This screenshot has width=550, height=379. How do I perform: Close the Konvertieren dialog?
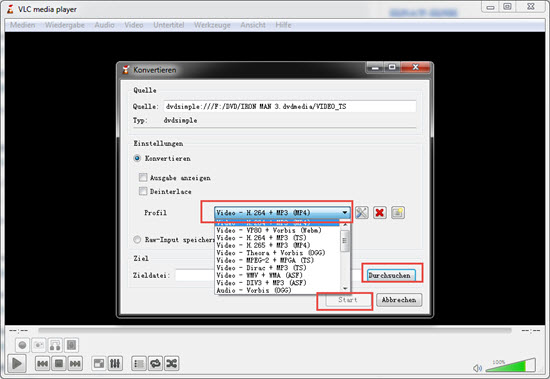coord(416,67)
